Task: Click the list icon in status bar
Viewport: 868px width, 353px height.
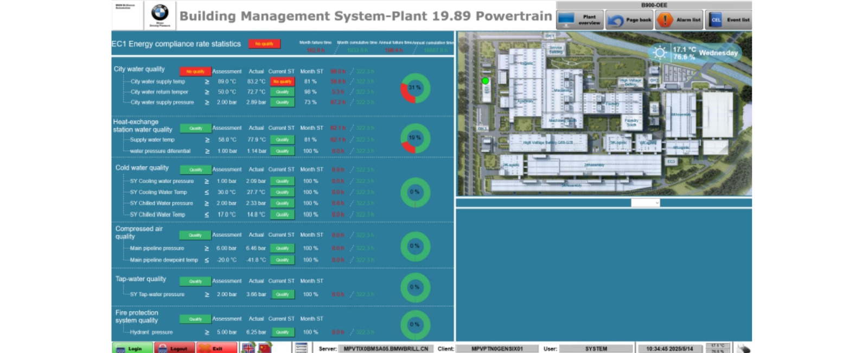Action: tap(301, 348)
